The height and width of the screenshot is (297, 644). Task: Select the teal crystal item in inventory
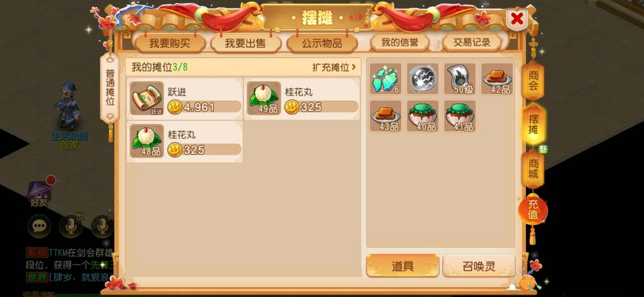tap(385, 79)
